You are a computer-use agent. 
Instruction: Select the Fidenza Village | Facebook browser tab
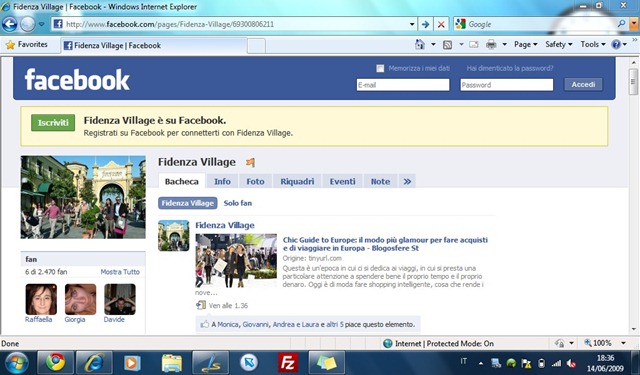point(154,45)
